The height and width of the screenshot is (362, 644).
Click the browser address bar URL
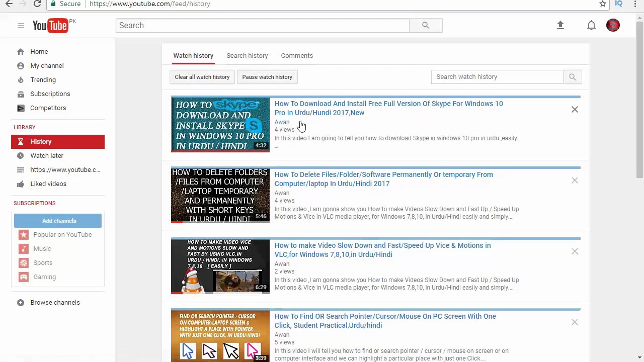pos(150,4)
